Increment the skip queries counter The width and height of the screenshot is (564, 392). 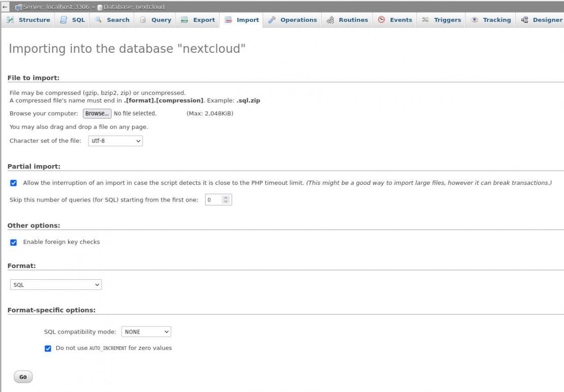tap(226, 197)
